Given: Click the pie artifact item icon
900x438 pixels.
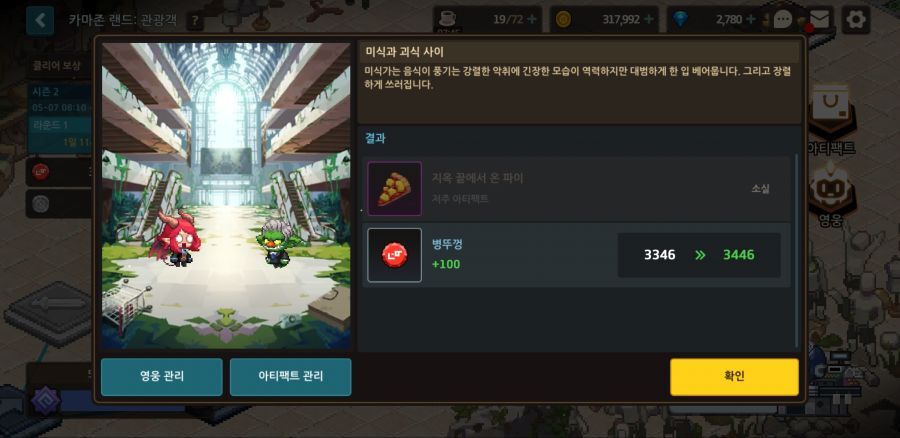Looking at the screenshot, I should pos(394,188).
